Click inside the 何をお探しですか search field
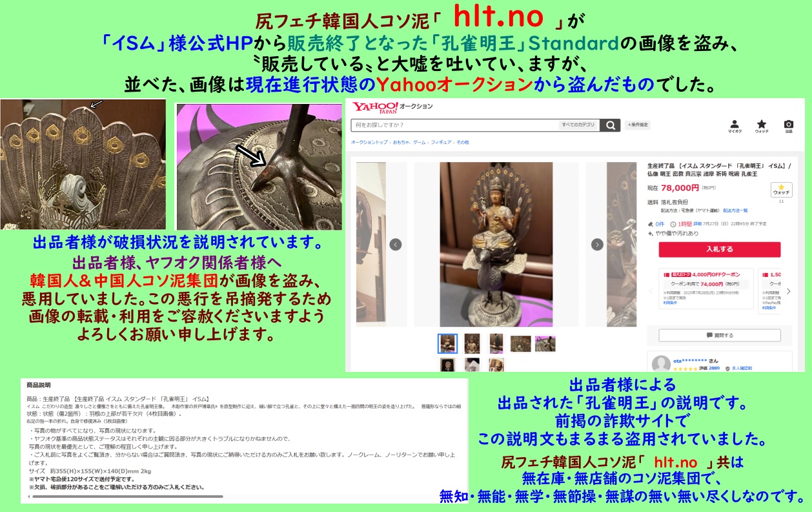Image resolution: width=812 pixels, height=512 pixels. 454,125
